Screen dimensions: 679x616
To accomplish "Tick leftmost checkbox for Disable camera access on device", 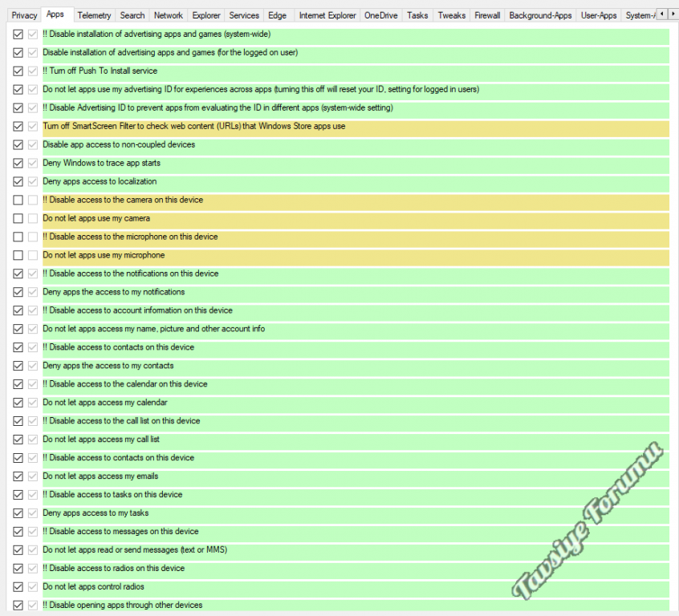I will click(18, 200).
